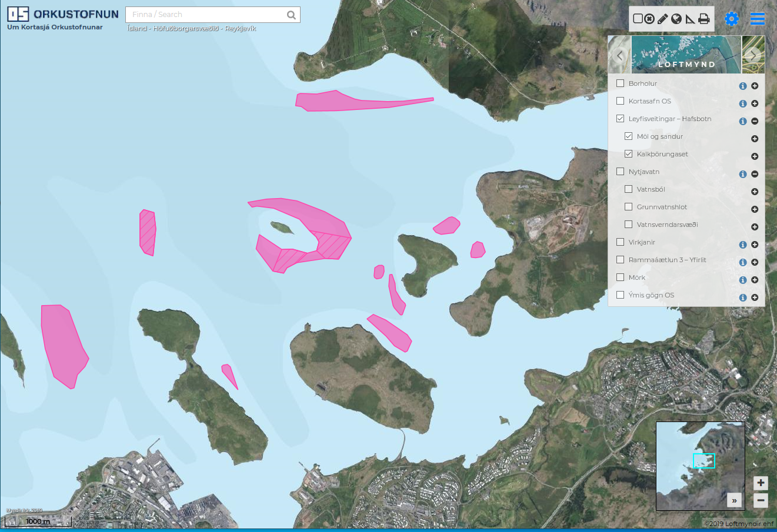
Task: Choose the triangle ruler measure tool
Action: pos(690,19)
